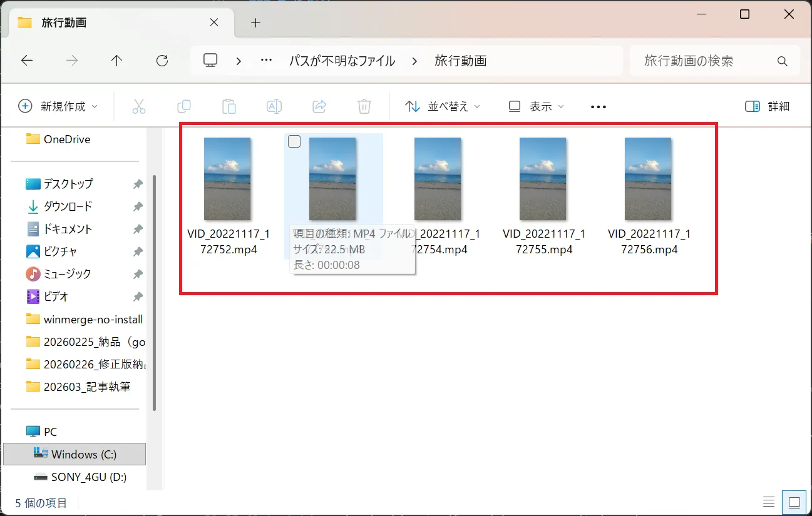
Task: Click the Up navigation arrow button
Action: tap(116, 60)
